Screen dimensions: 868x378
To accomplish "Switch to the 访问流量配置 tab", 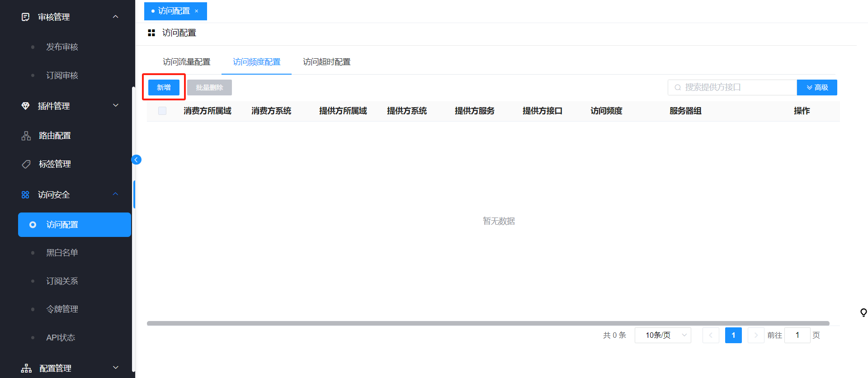I will (x=186, y=62).
